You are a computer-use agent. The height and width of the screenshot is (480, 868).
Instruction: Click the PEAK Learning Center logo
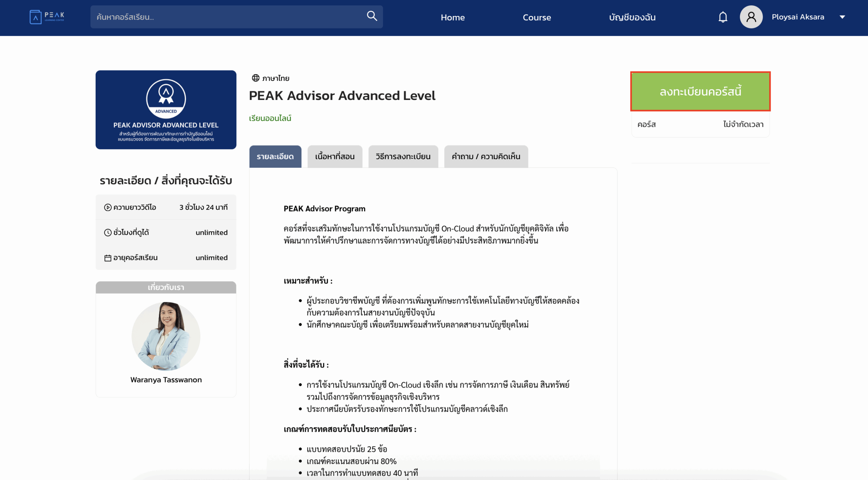click(x=47, y=17)
